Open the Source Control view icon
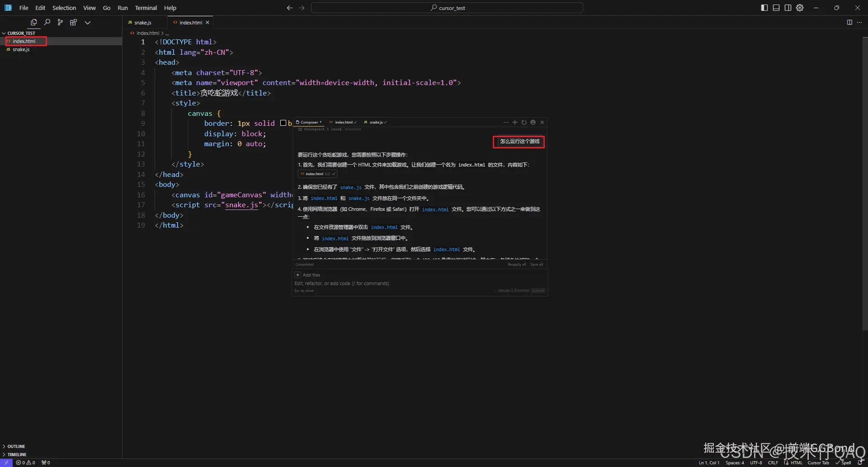The height and width of the screenshot is (467, 868). click(x=60, y=22)
